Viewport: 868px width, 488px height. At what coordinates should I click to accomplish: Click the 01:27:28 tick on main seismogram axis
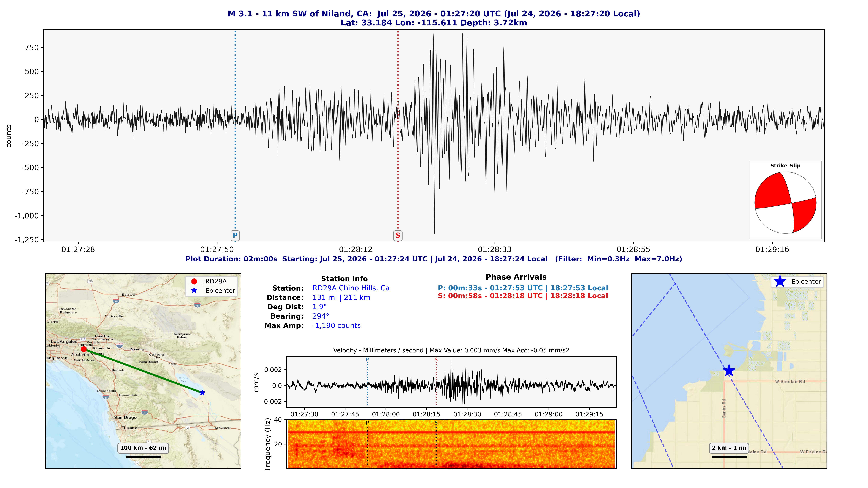point(78,250)
